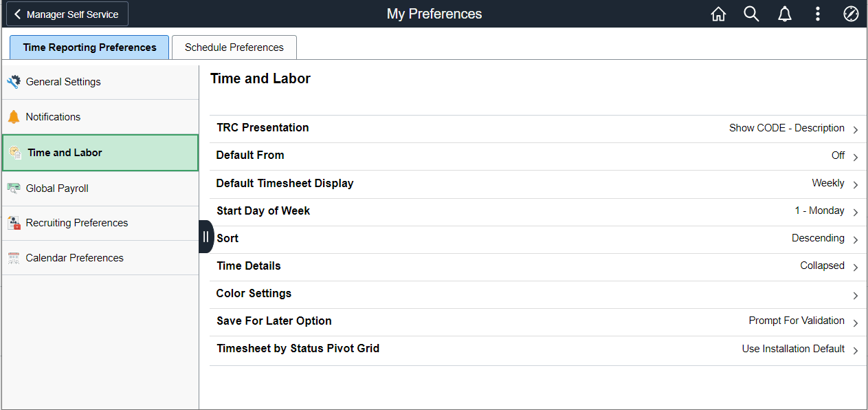Go back to Manager Self Service
868x410 pixels.
[x=67, y=14]
